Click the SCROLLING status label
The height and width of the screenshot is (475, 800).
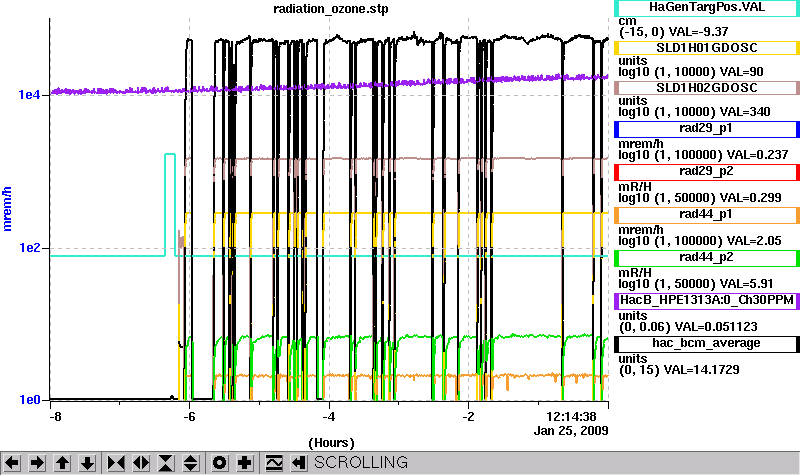click(x=361, y=462)
